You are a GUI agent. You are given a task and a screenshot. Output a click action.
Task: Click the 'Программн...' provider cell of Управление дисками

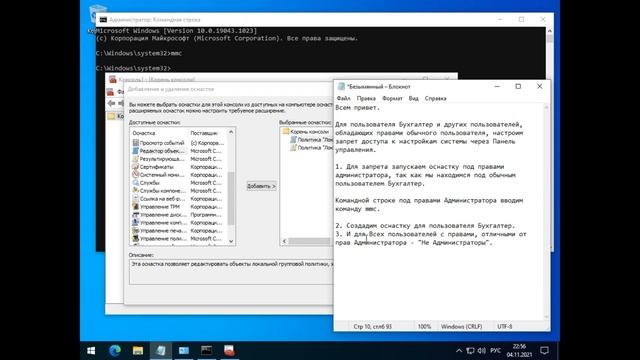tap(206, 215)
